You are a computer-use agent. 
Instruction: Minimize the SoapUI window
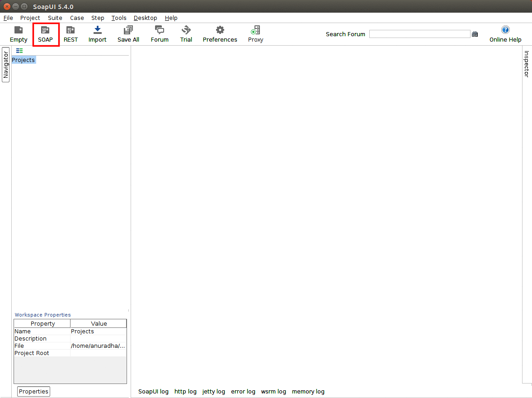[x=16, y=6]
